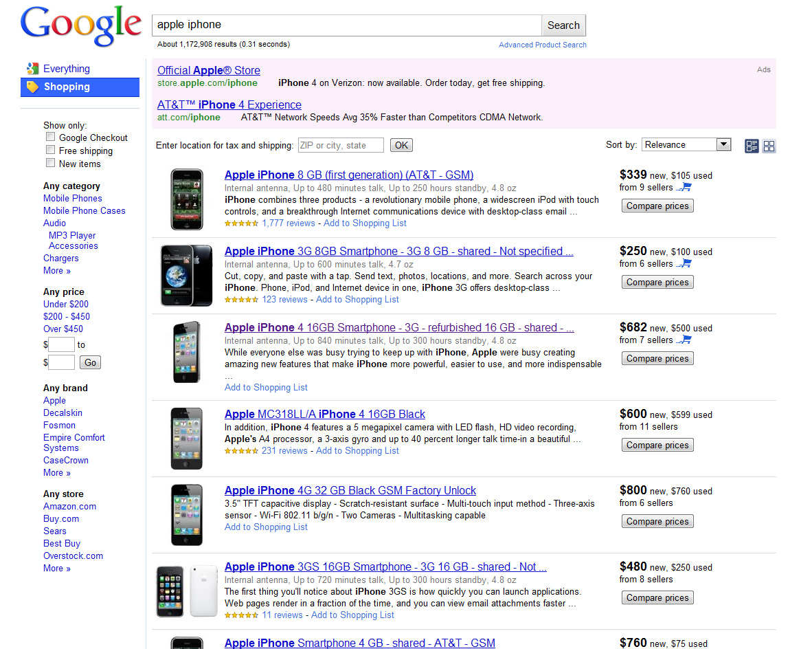Filter by Chargers category
Screen dimensions: 812x649
61,258
